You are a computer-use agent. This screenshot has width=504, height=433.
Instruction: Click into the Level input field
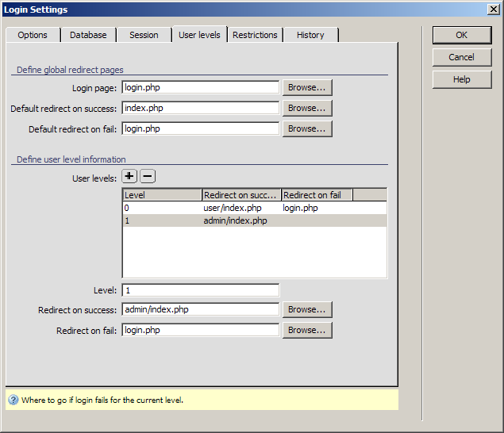(x=200, y=290)
